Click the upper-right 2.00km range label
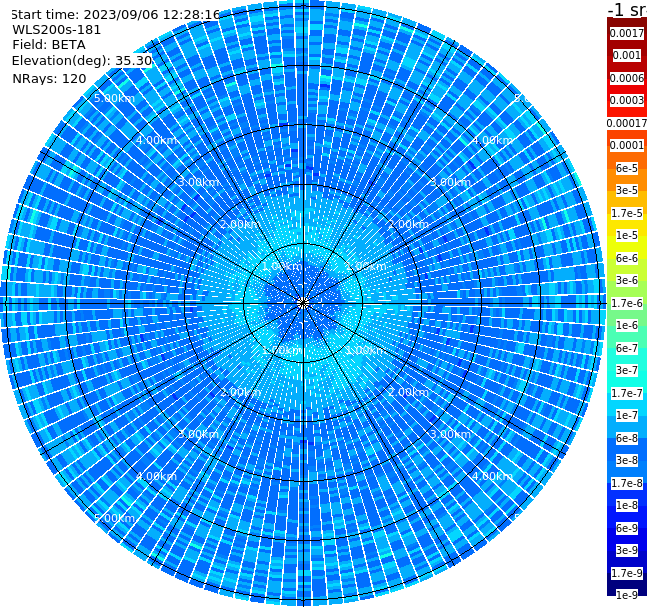647x607 pixels. pos(408,224)
